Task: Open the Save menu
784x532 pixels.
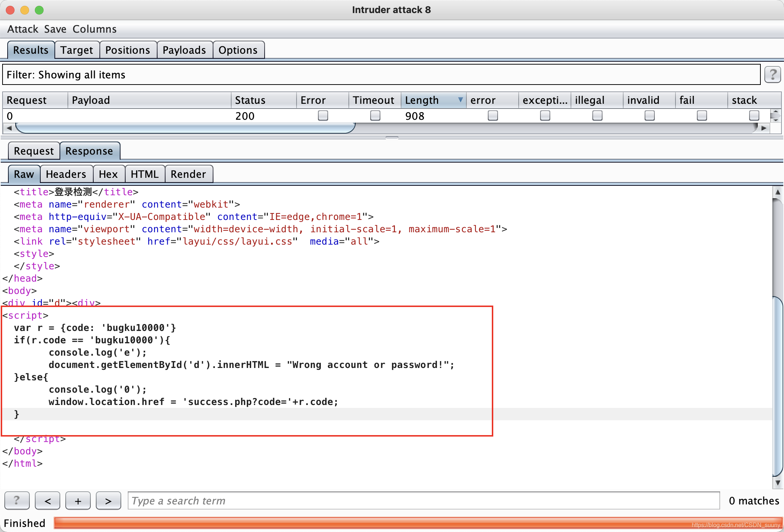Action: (x=55, y=29)
